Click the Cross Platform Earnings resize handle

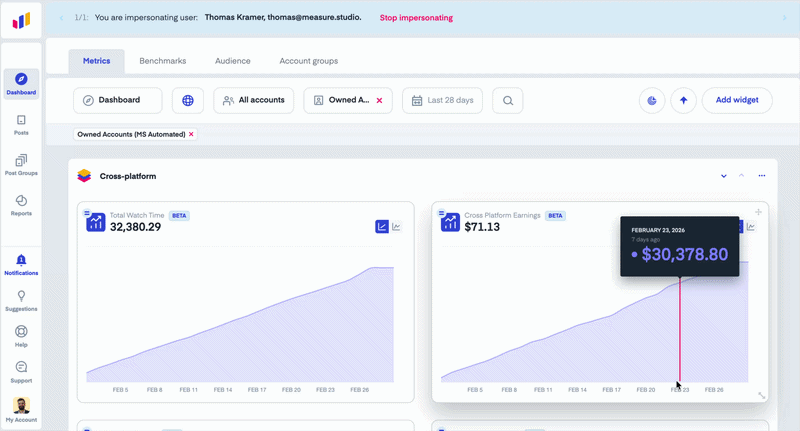[761, 395]
